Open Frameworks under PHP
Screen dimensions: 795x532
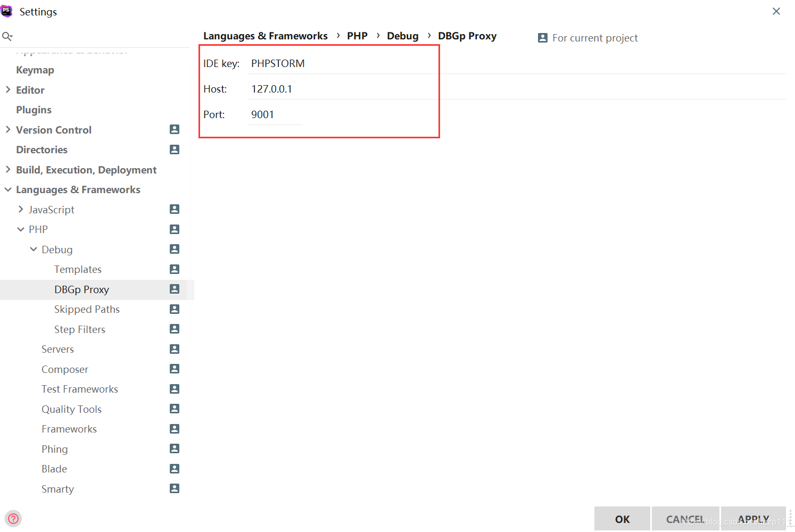pyautogui.click(x=69, y=429)
